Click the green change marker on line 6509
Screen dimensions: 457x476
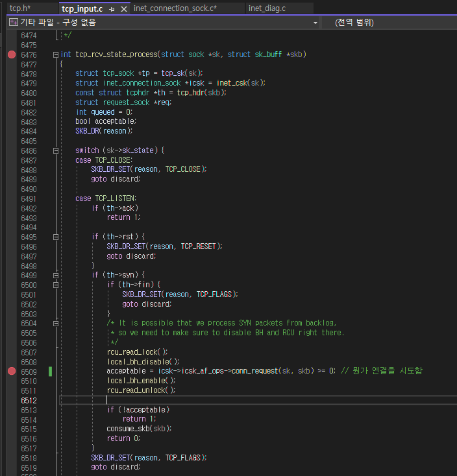click(x=50, y=372)
